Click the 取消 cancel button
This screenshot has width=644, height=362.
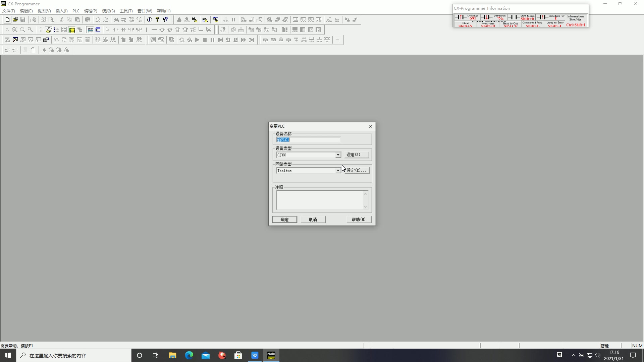pyautogui.click(x=313, y=220)
